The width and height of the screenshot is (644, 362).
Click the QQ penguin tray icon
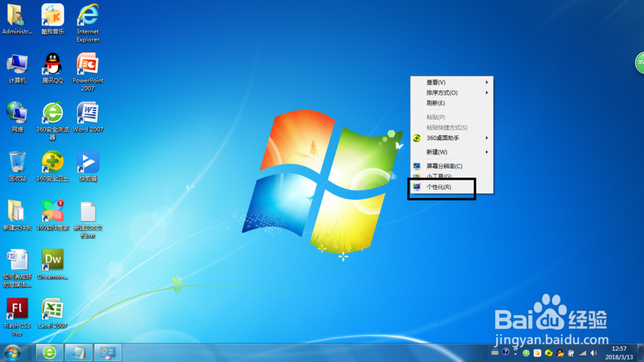(560, 353)
